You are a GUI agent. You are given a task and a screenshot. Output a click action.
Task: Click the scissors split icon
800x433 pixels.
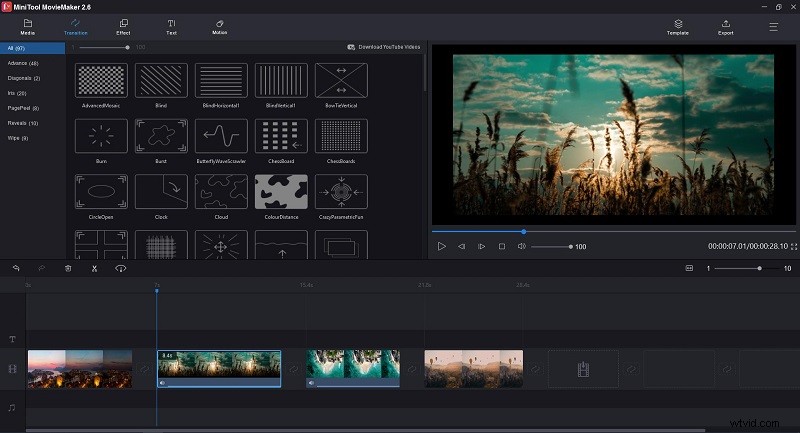[x=94, y=268]
